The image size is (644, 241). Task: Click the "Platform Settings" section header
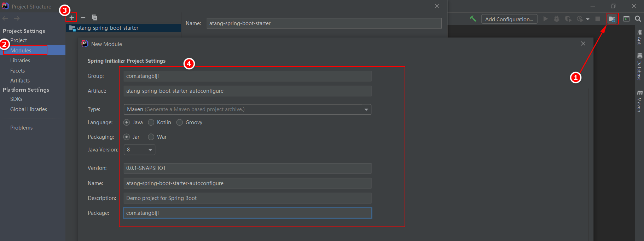pyautogui.click(x=26, y=90)
